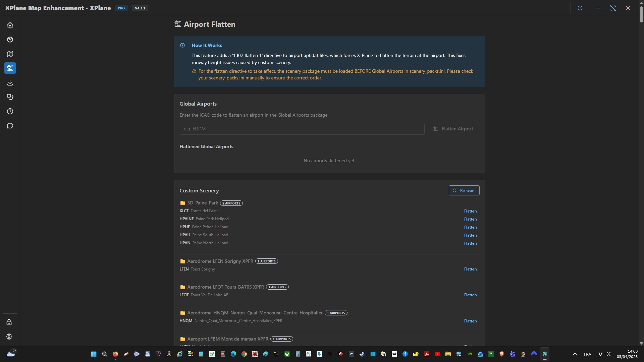Click the stethoscope diagnostics sidebar icon
644x362 pixels.
click(10, 97)
